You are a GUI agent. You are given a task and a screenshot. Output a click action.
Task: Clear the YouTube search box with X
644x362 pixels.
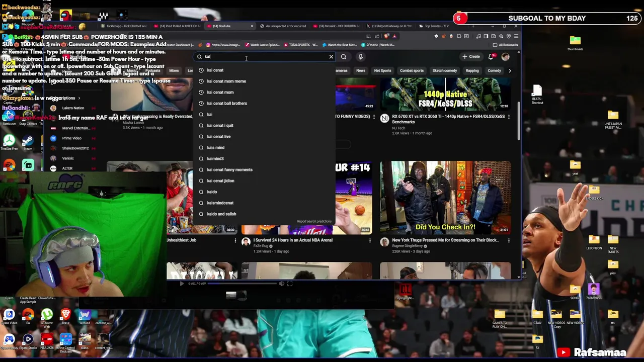pos(331,57)
